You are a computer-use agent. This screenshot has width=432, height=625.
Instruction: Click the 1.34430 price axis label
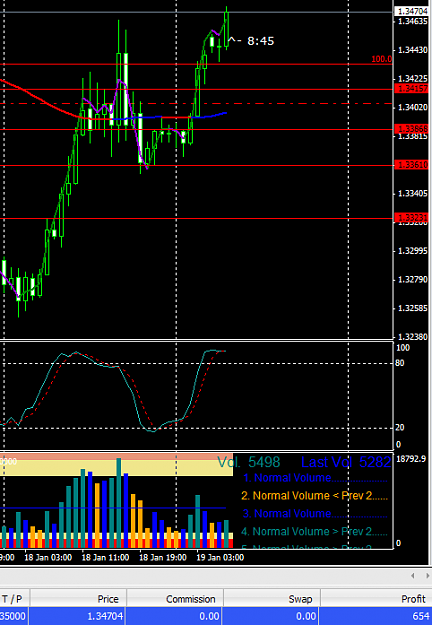(412, 50)
